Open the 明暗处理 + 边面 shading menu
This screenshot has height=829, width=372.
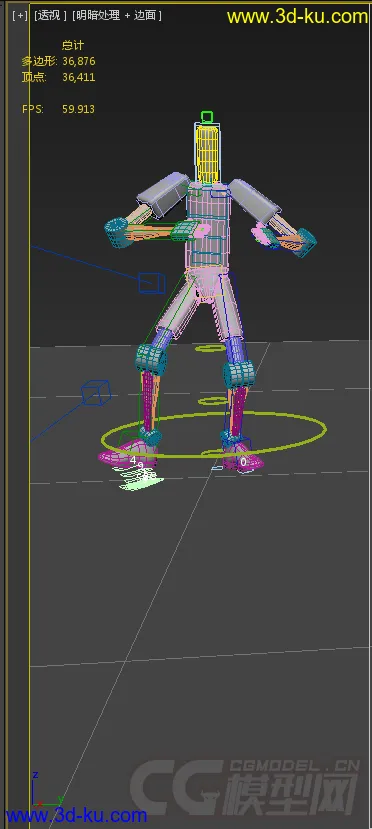tap(117, 15)
